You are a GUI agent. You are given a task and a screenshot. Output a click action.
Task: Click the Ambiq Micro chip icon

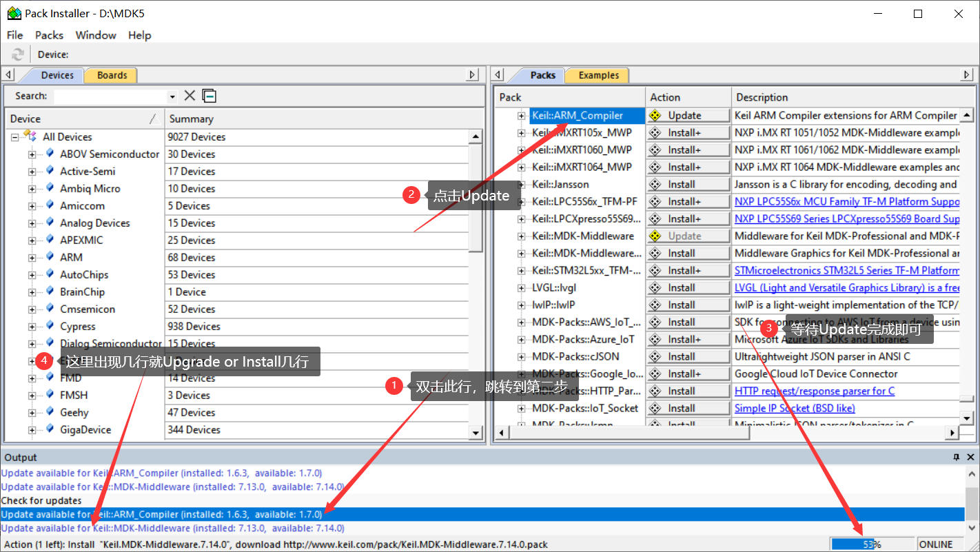[50, 187]
